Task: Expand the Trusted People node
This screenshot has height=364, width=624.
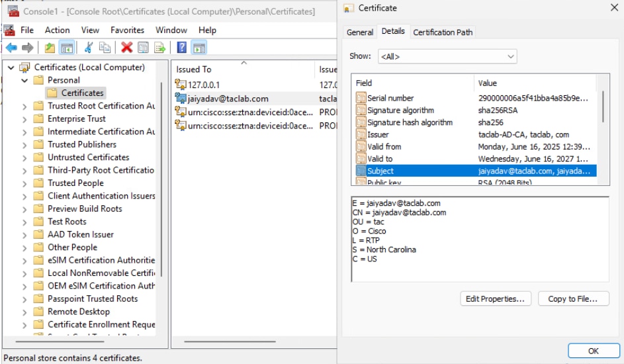Action: (x=24, y=184)
